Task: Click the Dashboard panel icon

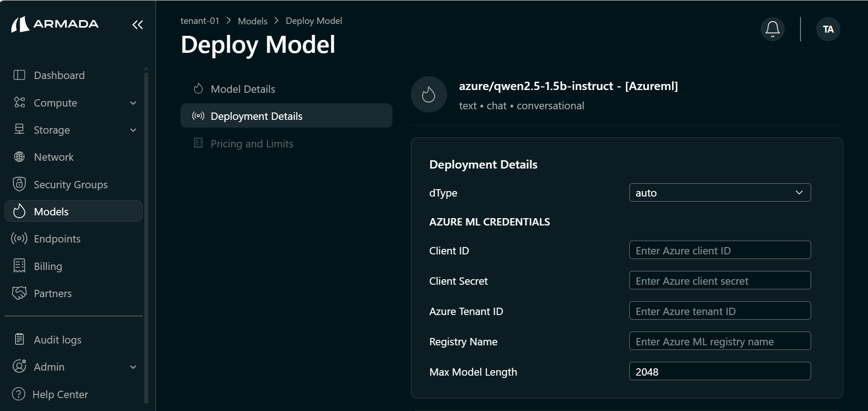Action: pos(19,75)
